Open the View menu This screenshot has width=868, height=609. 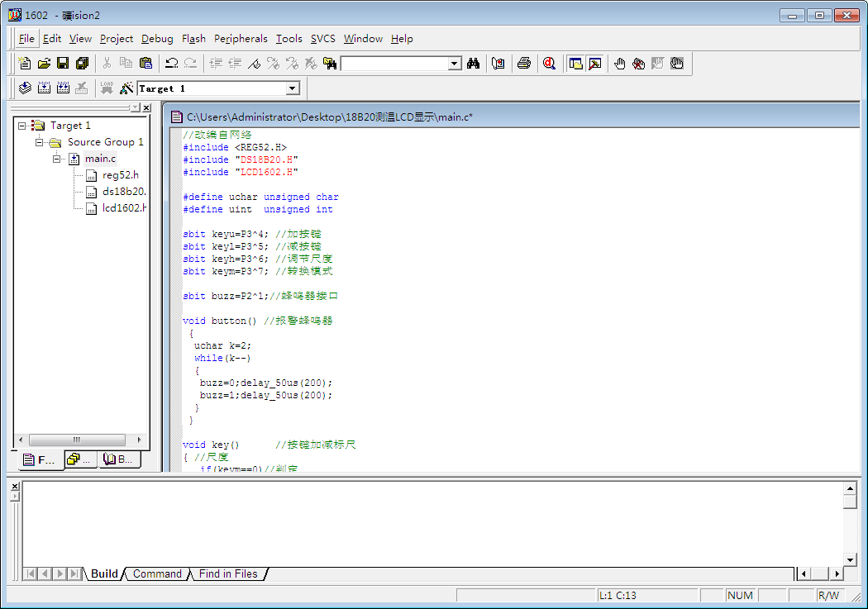click(80, 39)
